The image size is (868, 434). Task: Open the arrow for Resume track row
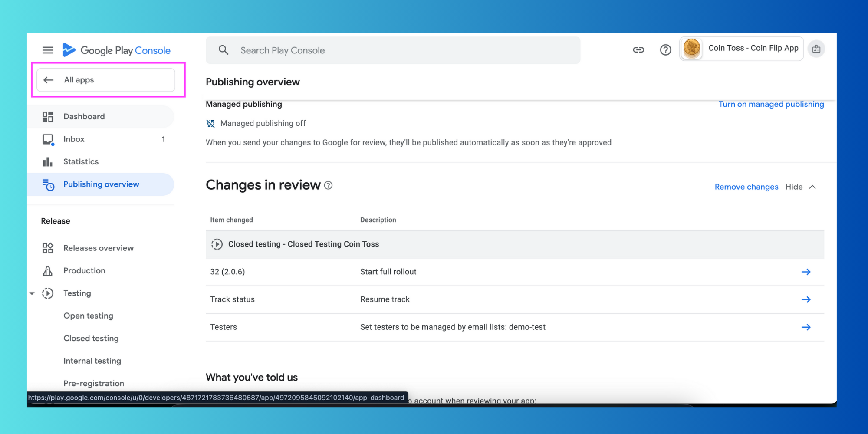806,299
